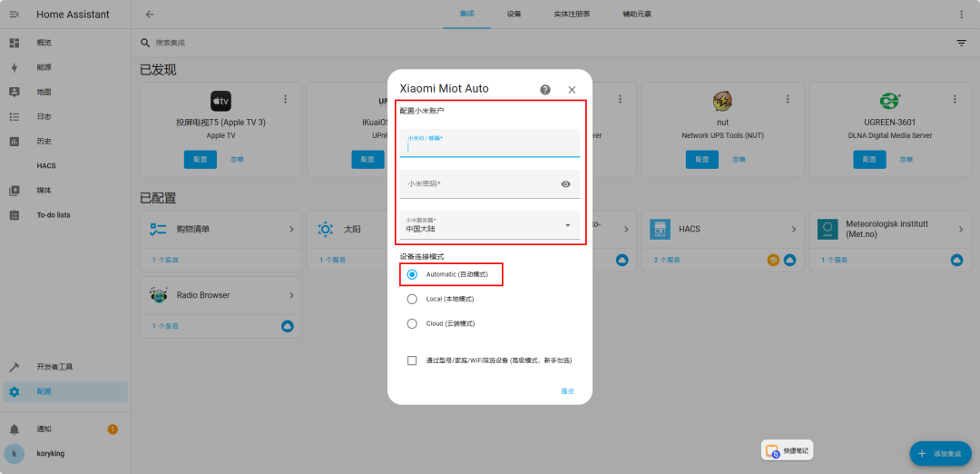The height and width of the screenshot is (474, 980).
Task: Check the 通过型号/家庭/WiFi筛选设备 checkbox
Action: click(x=412, y=360)
